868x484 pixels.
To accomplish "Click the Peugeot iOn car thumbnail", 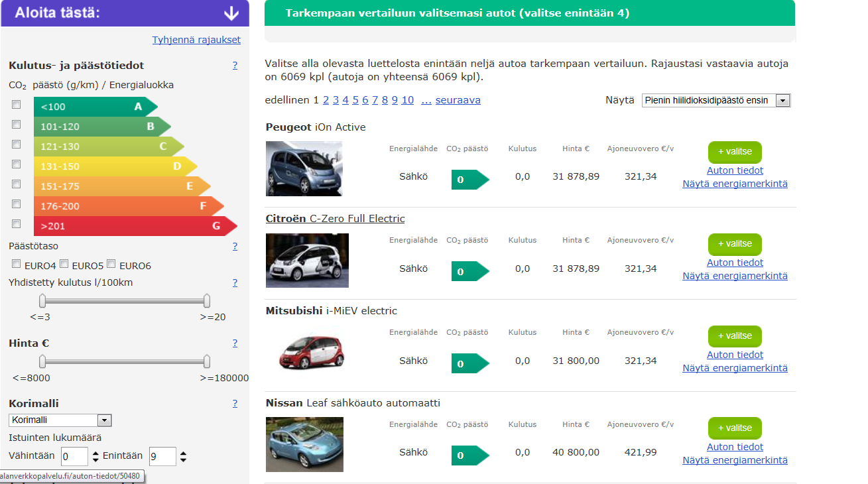I will click(304, 168).
